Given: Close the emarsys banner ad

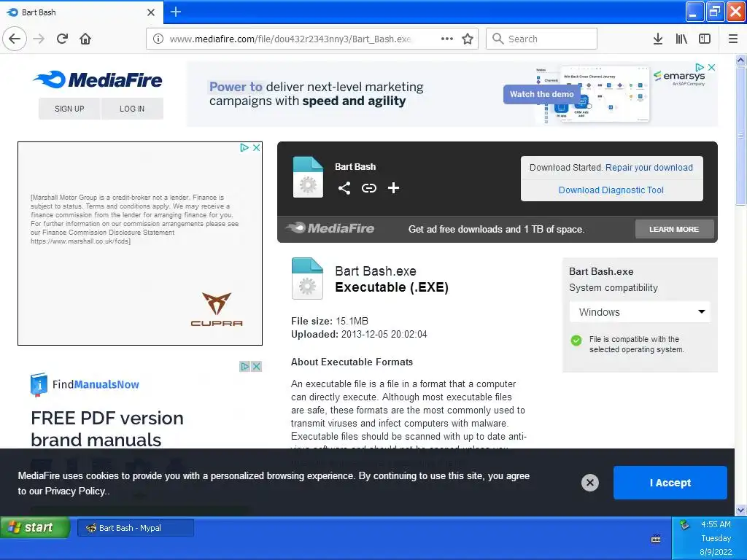Looking at the screenshot, I should pos(711,68).
